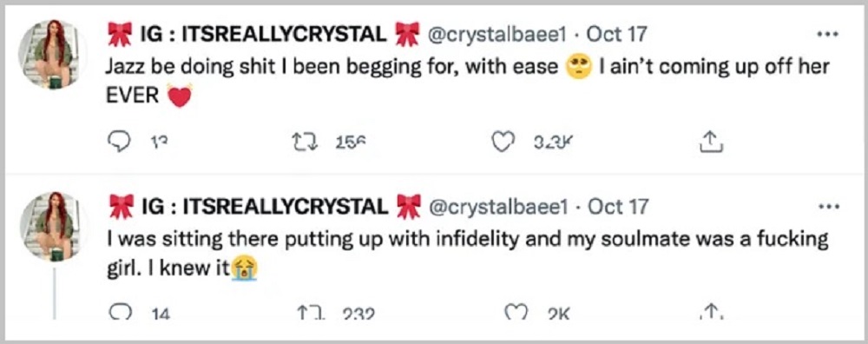This screenshot has width=868, height=344.
Task: Open IG : ITSREALLYCRYSTAL name on first tweet
Action: pos(261,35)
